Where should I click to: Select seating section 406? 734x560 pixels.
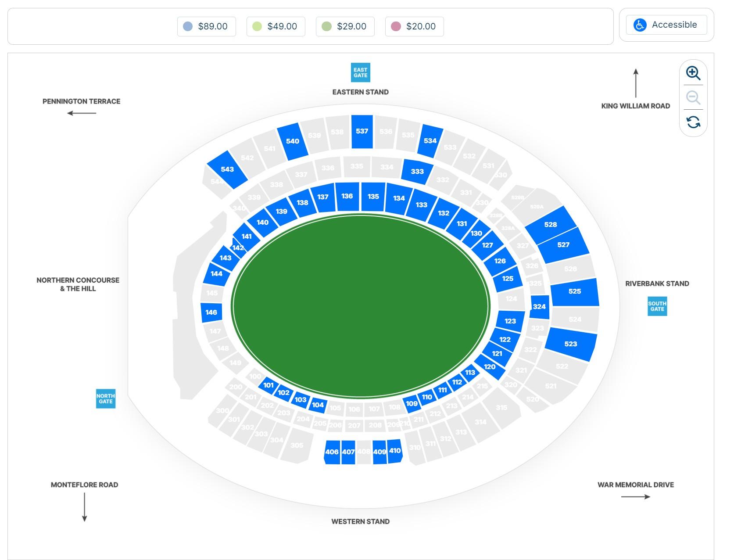(x=332, y=452)
